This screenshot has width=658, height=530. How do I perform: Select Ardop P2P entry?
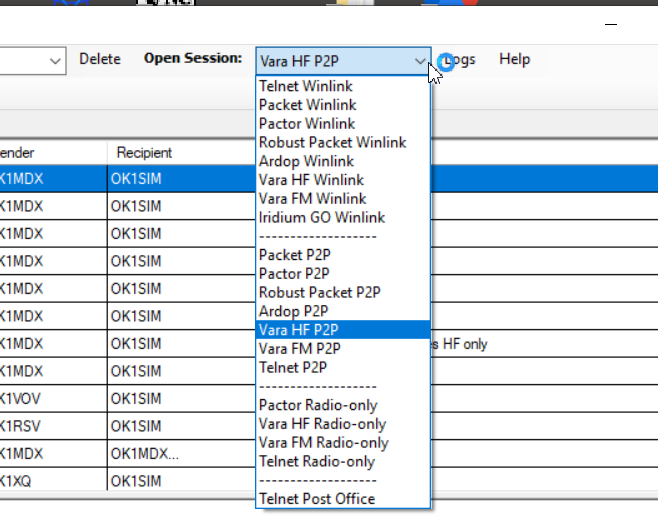343,311
